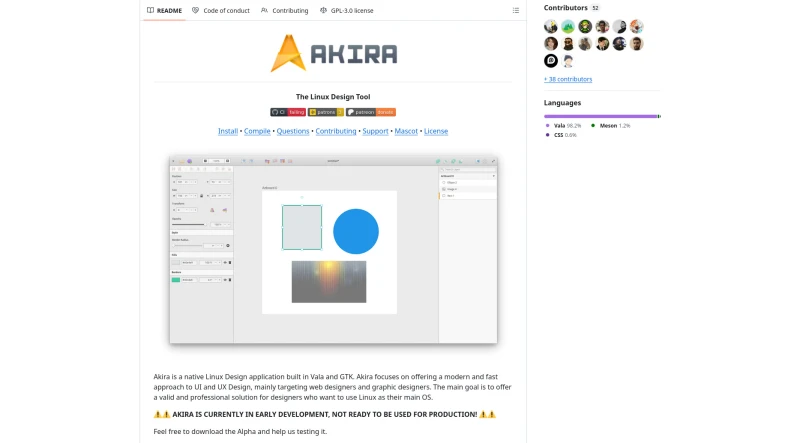Viewport: 800px width, 443px height.
Task: Open the Akira app screenshot image
Action: [x=333, y=250]
